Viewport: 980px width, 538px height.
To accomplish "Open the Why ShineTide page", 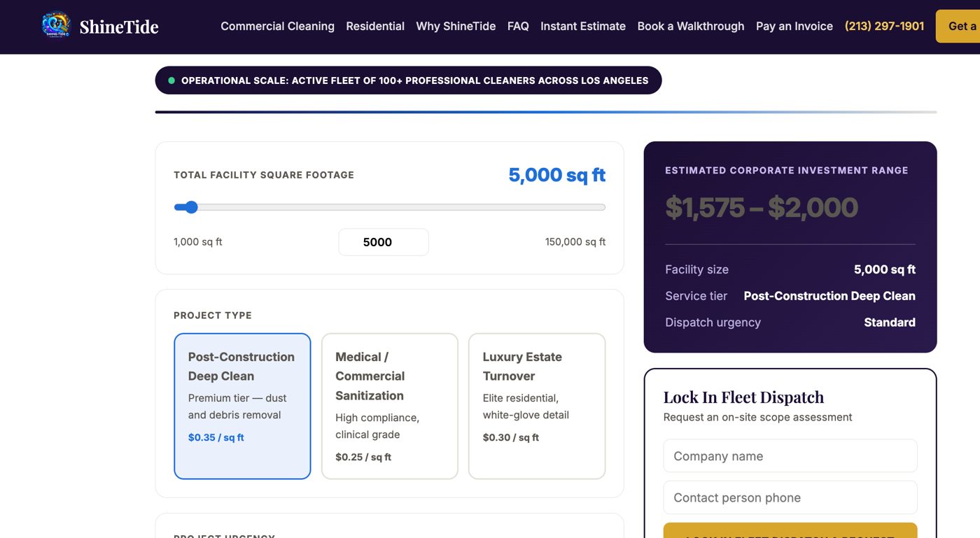I will tap(456, 26).
